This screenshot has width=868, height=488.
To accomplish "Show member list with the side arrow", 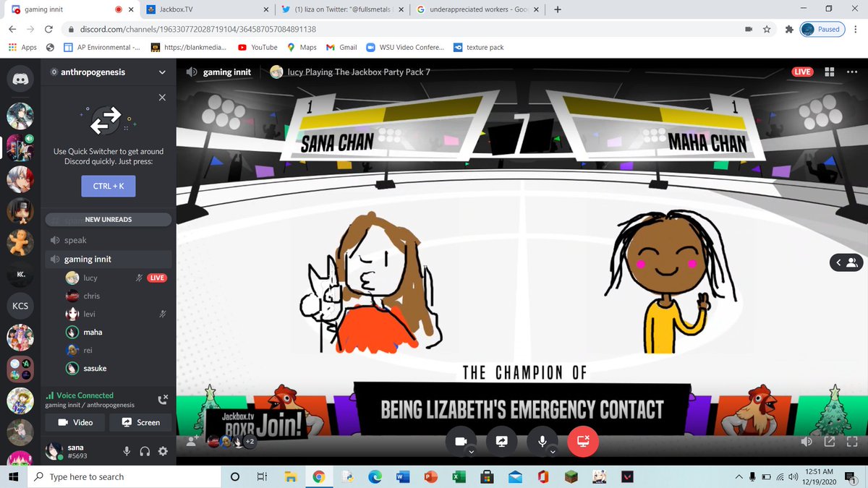I will (x=846, y=262).
